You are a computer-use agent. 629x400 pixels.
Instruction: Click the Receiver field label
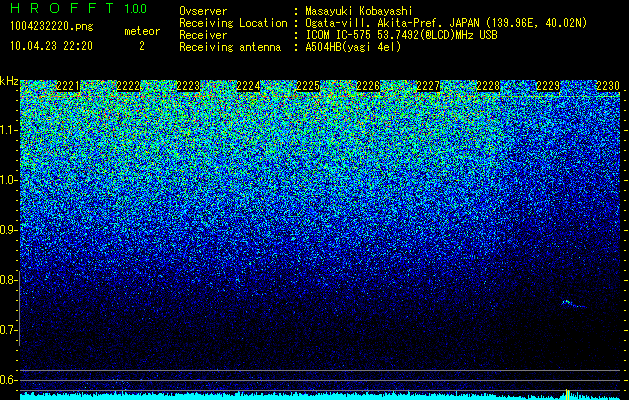click(x=203, y=35)
